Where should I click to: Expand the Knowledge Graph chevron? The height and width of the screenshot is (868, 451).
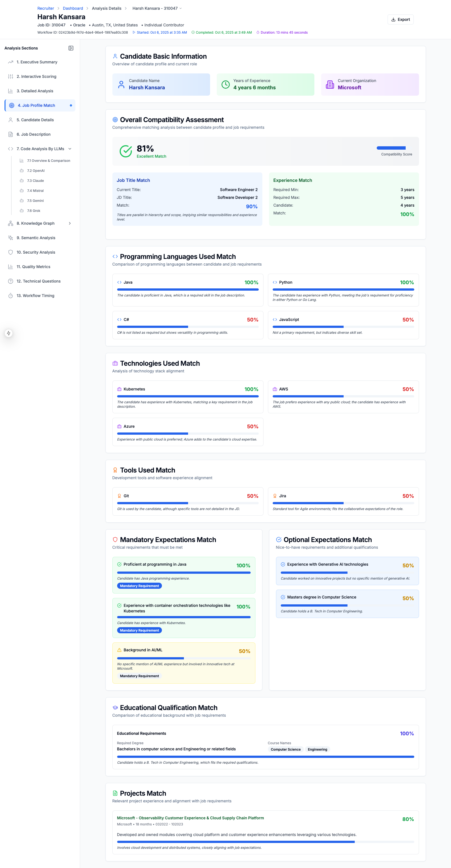click(70, 223)
